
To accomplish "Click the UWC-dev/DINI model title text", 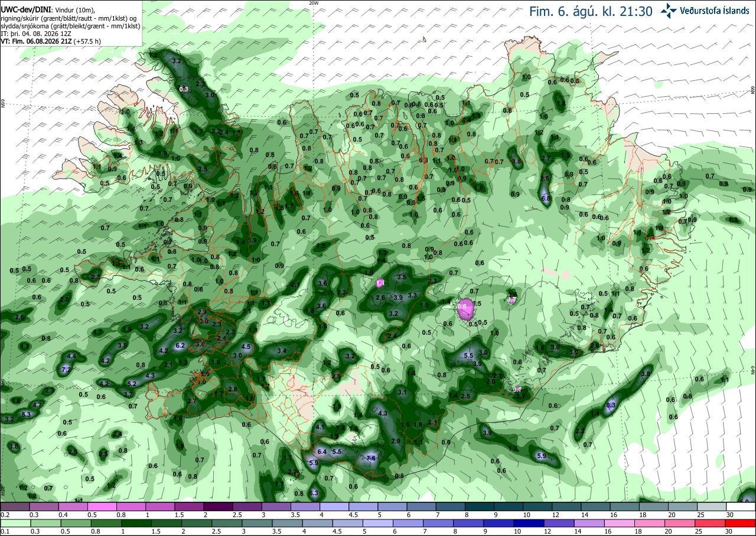I will [26, 10].
